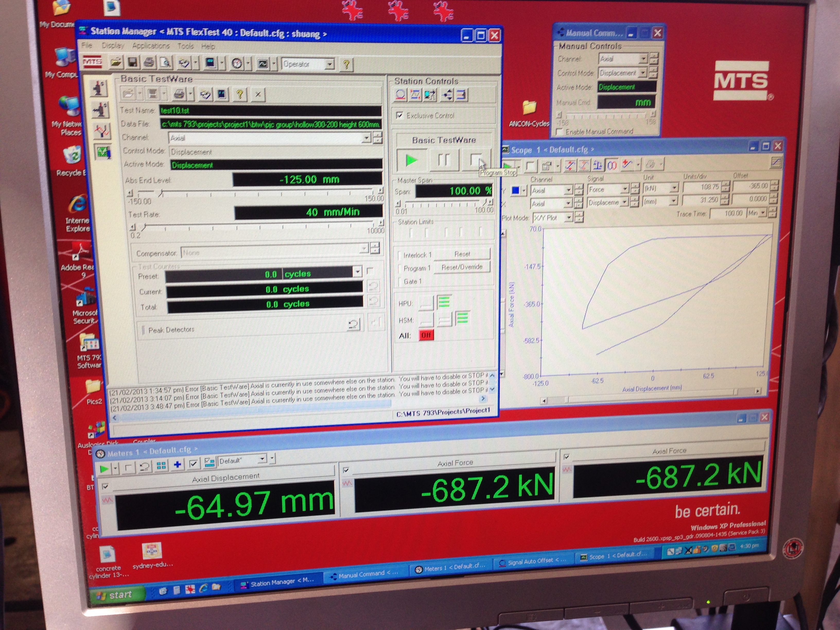This screenshot has height=630, width=840.
Task: Click the Abs End Level value field
Action: click(x=307, y=179)
